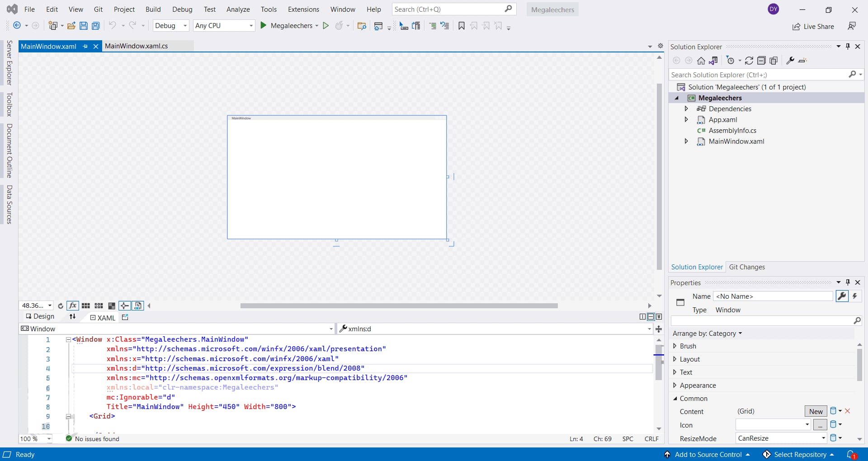Image resolution: width=868 pixels, height=461 pixels.
Task: Expand the Brush property category
Action: 675,346
